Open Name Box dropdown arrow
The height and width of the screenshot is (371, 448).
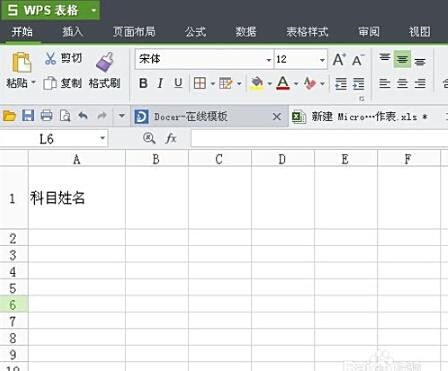pyautogui.click(x=102, y=138)
